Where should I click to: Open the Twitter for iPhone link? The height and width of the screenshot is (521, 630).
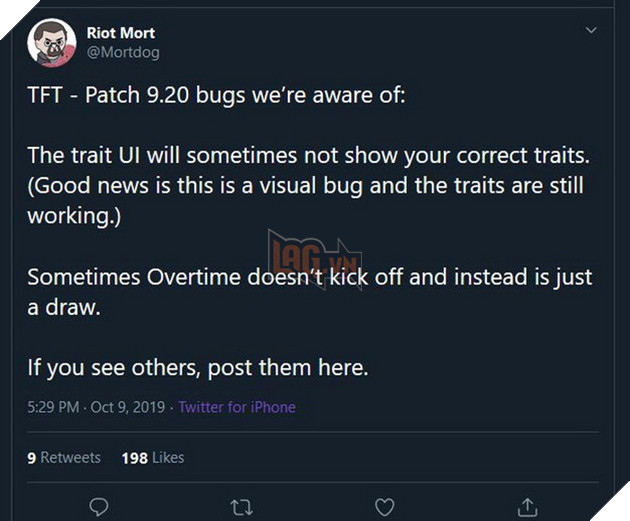point(237,408)
